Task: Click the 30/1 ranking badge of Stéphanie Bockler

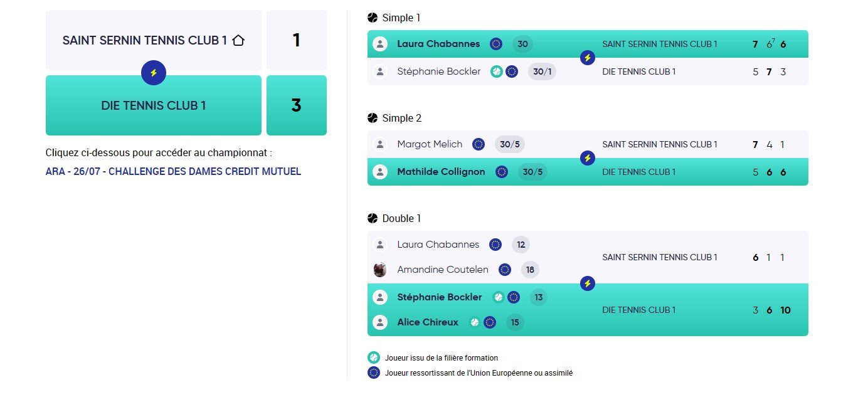Action: click(x=542, y=71)
